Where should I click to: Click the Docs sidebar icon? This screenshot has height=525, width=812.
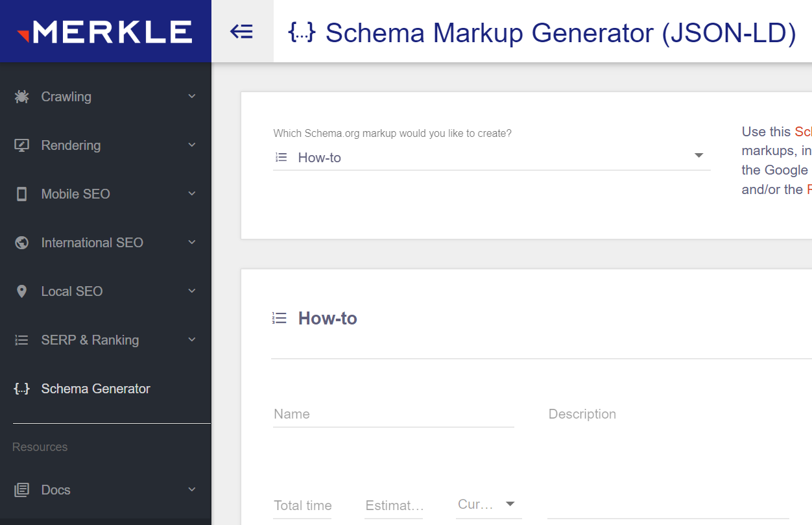coord(21,490)
